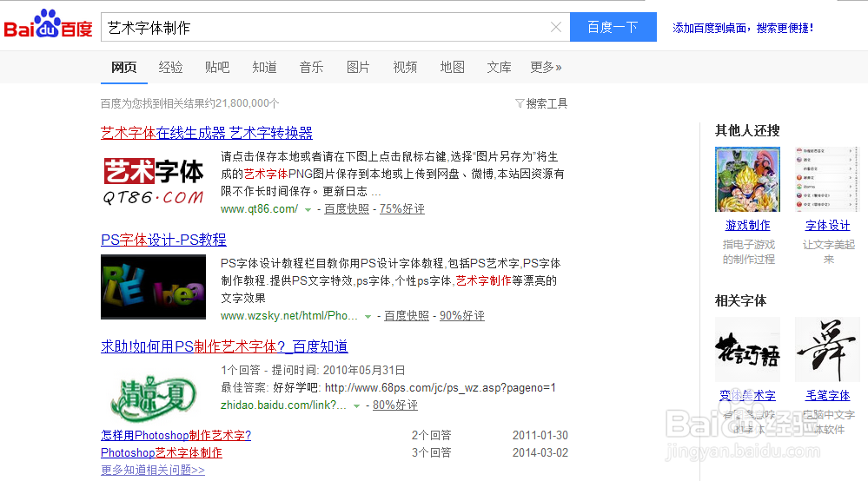This screenshot has height=481, width=868.
Task: Open 怎样用Photoshop制作艺术字? link
Action: (x=176, y=435)
